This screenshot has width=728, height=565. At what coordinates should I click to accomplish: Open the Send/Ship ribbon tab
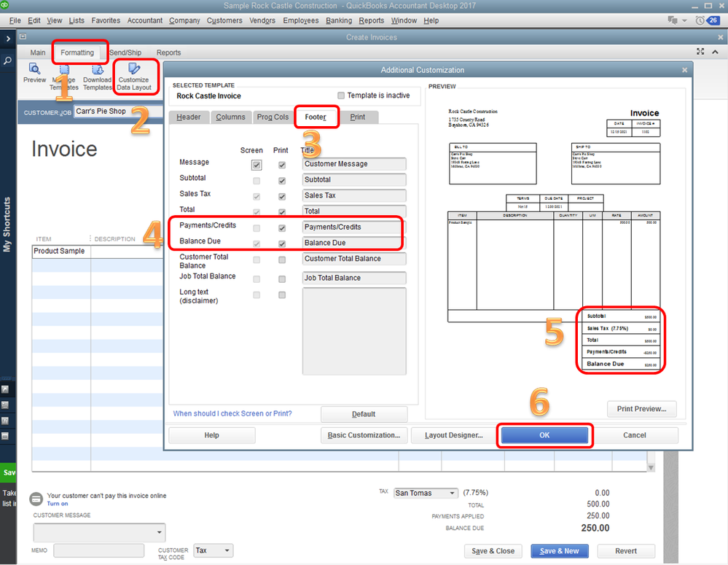point(126,52)
